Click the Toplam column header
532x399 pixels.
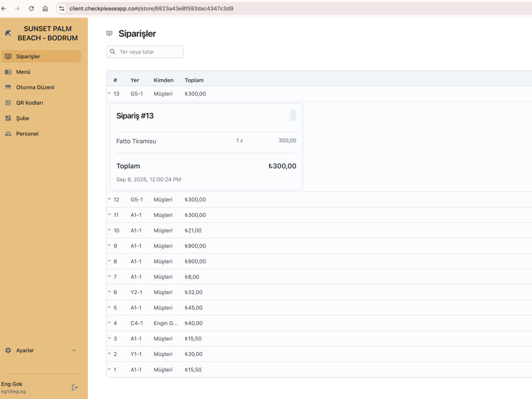pyautogui.click(x=194, y=80)
